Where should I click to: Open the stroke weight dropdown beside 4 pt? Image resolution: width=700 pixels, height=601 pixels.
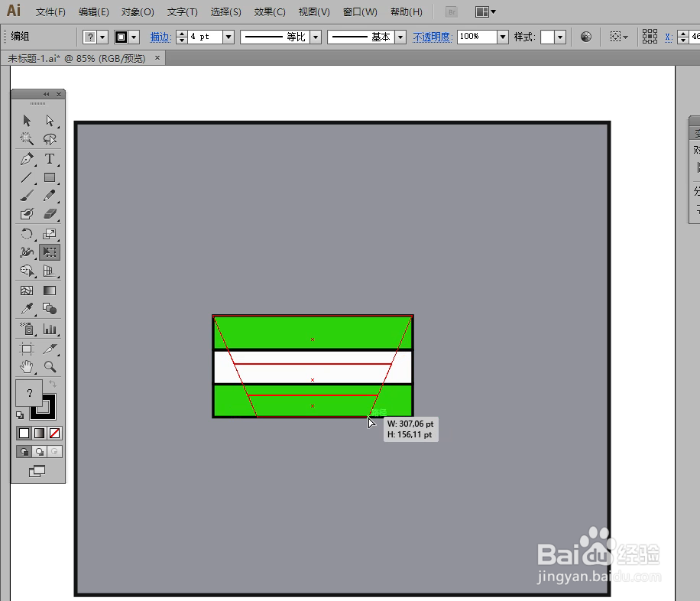click(x=228, y=37)
